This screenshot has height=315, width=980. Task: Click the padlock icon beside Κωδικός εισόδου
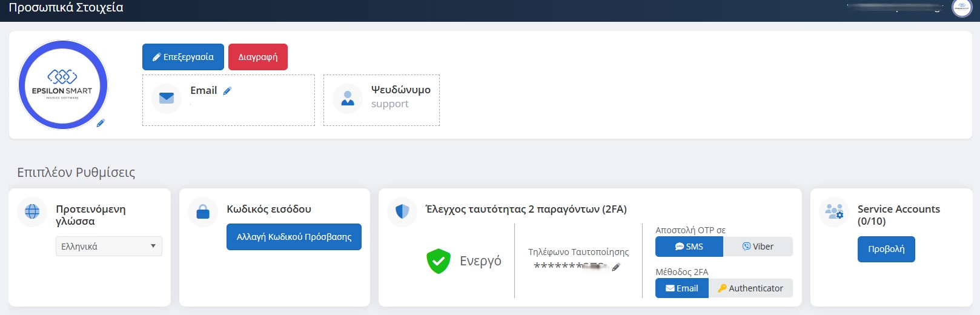tap(203, 211)
